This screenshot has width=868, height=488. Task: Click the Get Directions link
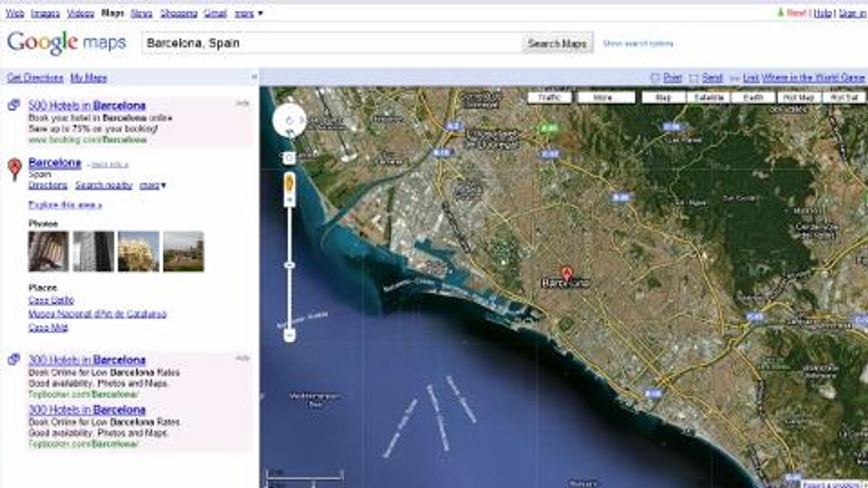[x=35, y=78]
